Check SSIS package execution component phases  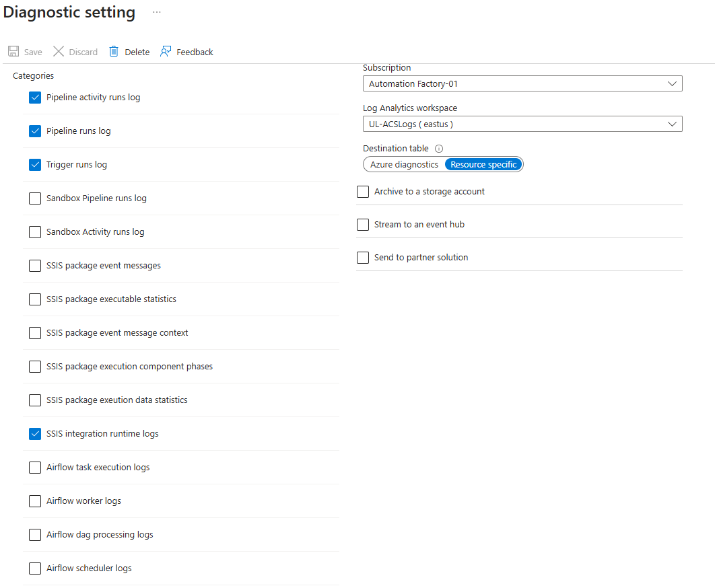pos(35,367)
